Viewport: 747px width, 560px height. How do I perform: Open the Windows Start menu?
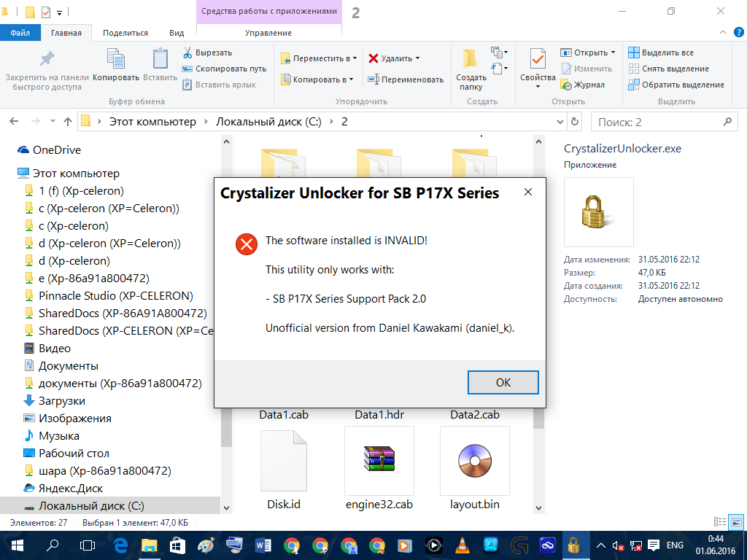pos(18,545)
